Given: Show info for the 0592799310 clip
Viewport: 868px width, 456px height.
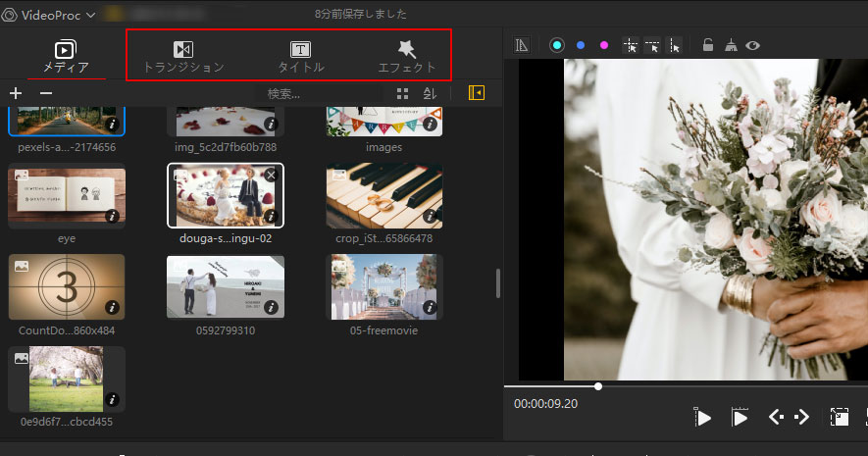Looking at the screenshot, I should pos(271,307).
